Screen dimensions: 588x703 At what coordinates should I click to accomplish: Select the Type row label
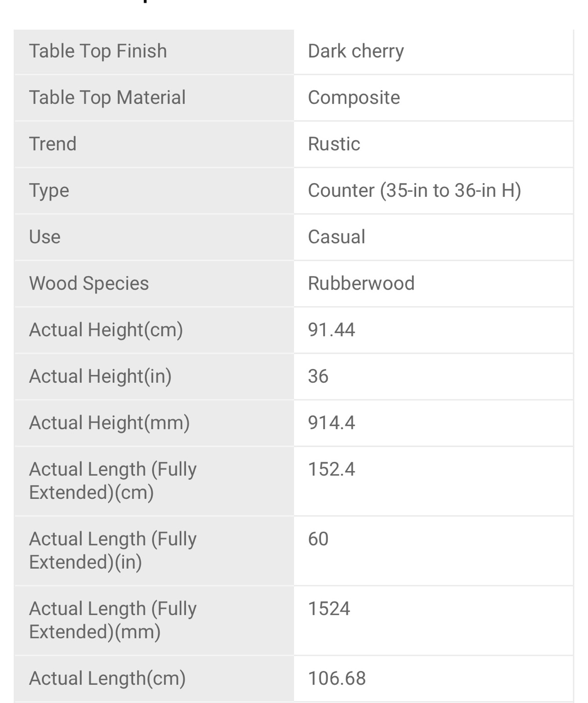pos(49,190)
